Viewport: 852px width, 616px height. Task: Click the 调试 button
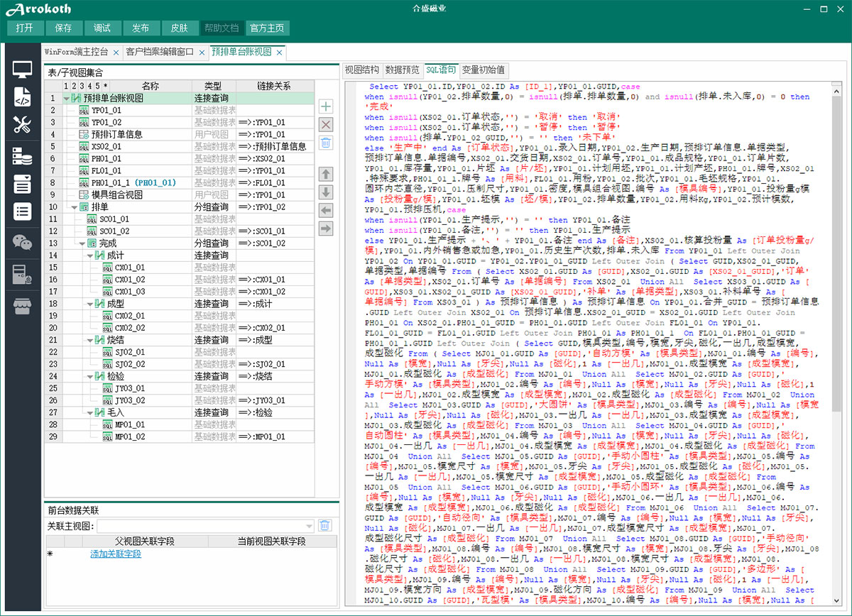pos(102,28)
